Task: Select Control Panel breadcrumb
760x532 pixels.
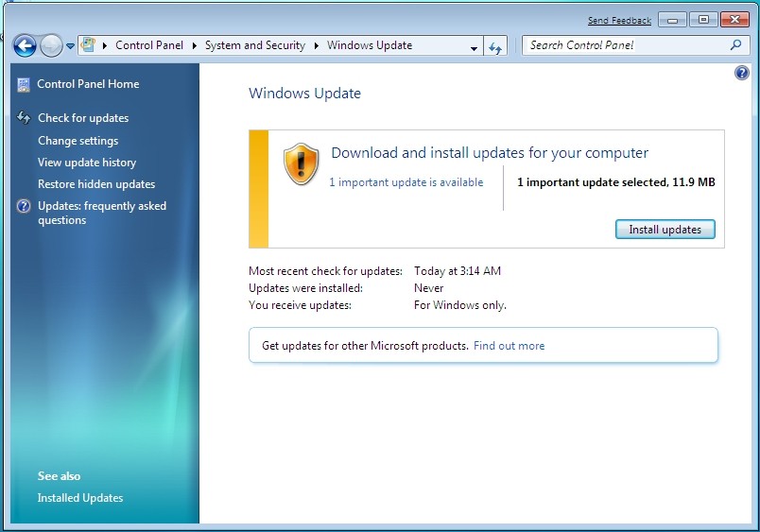Action: (x=149, y=45)
